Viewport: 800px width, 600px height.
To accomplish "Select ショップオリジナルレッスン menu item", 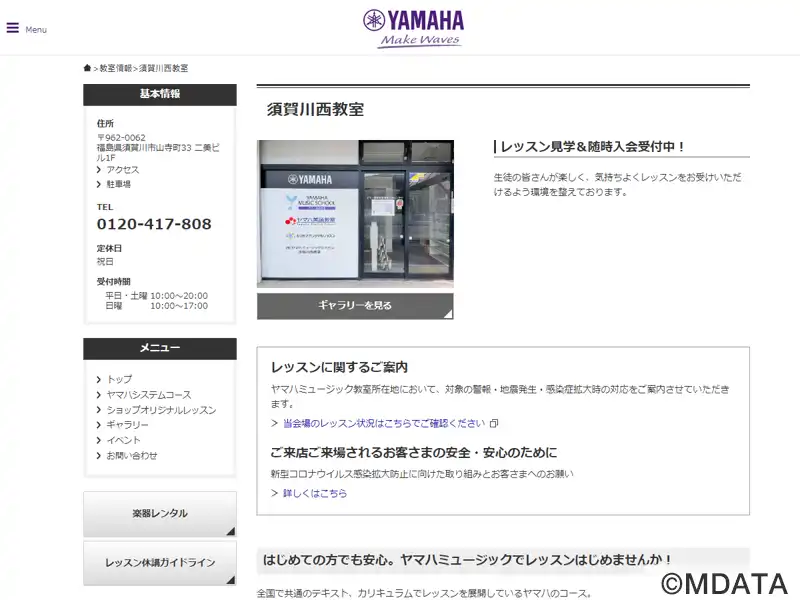I will [x=161, y=410].
